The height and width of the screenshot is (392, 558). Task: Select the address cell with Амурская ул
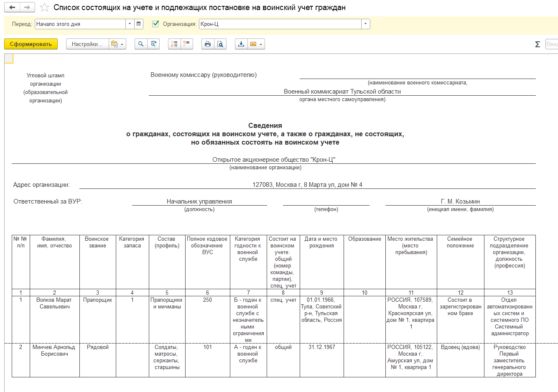tap(411, 360)
